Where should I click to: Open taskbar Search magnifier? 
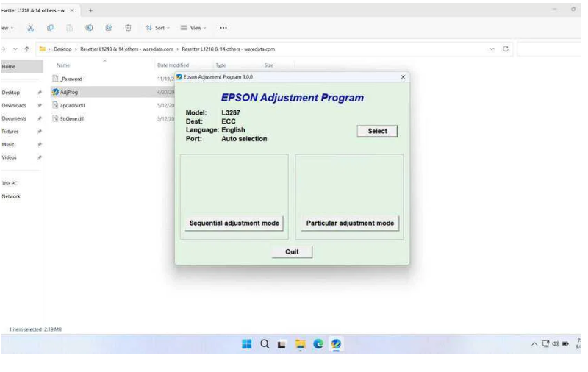(265, 344)
